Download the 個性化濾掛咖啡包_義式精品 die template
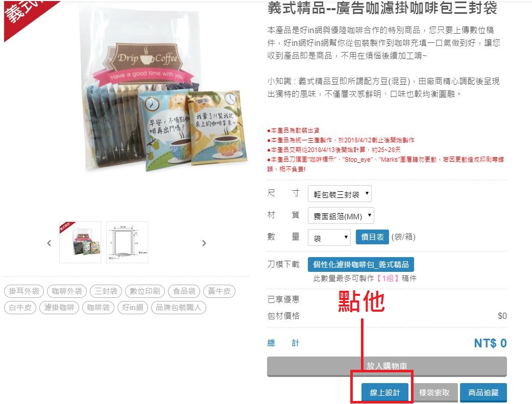Image resolution: width=532 pixels, height=404 pixels. (360, 264)
